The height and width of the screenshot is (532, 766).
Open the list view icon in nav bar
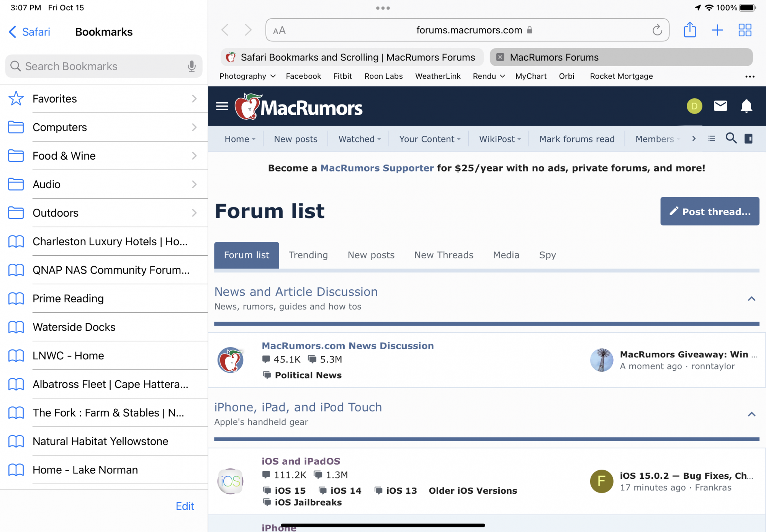pyautogui.click(x=712, y=139)
